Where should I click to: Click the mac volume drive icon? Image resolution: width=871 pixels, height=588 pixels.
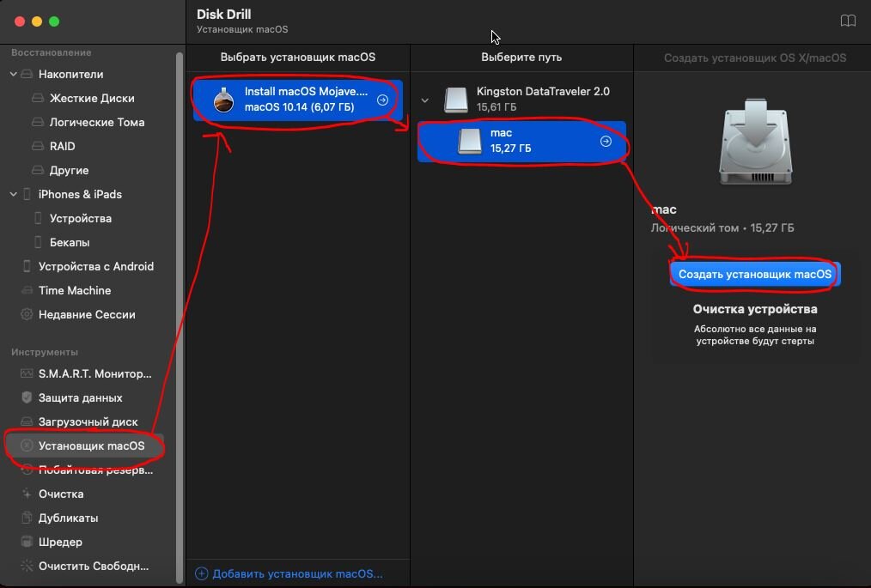point(469,141)
